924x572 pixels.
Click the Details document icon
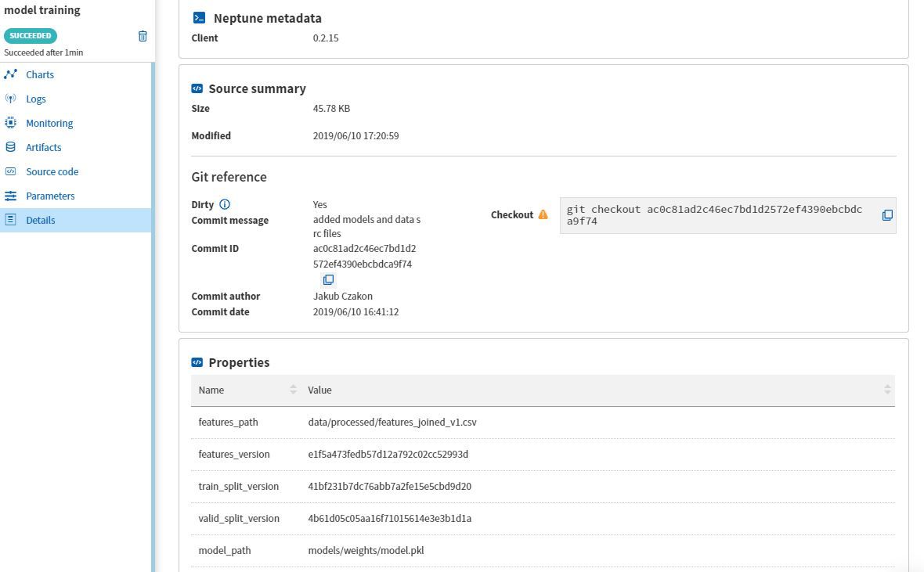click(x=11, y=220)
